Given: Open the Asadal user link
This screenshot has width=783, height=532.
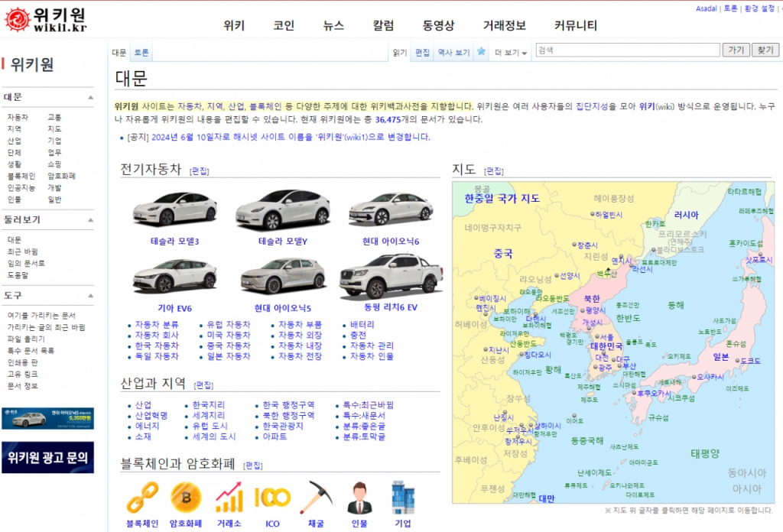Looking at the screenshot, I should [706, 8].
